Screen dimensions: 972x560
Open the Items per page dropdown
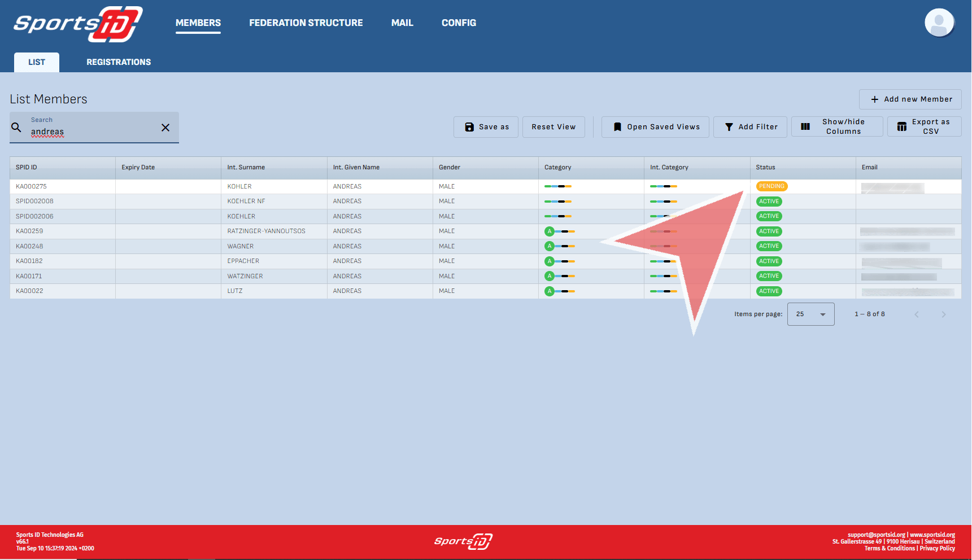810,314
